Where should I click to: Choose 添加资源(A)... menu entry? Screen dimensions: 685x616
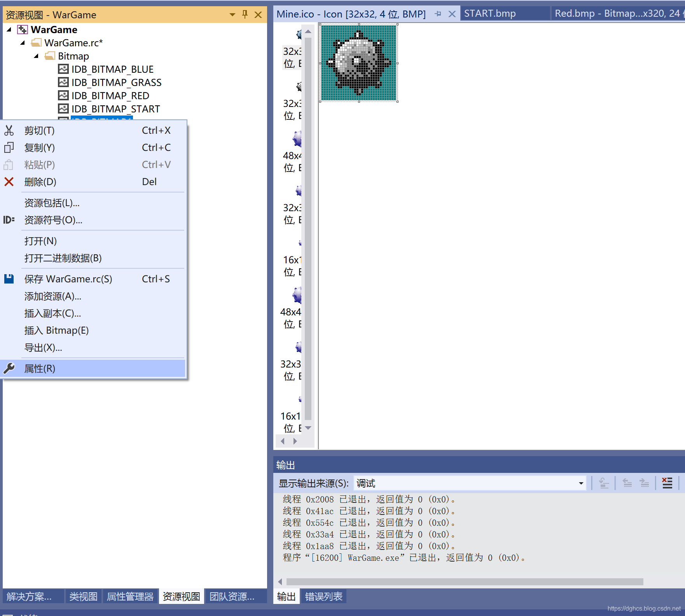tap(93, 296)
